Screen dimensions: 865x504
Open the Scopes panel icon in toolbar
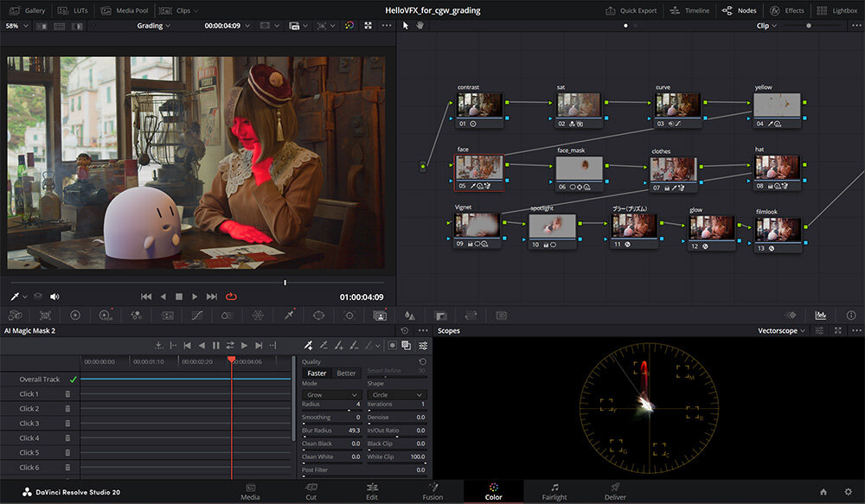(x=821, y=316)
